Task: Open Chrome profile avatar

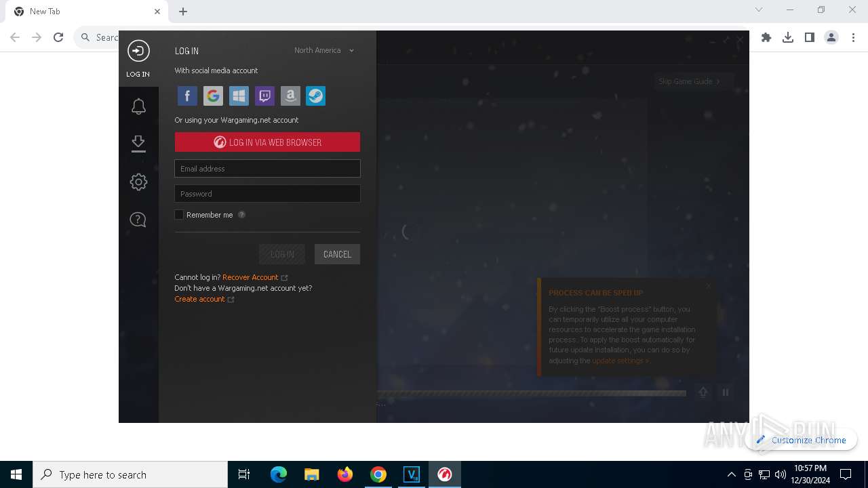Action: click(831, 37)
